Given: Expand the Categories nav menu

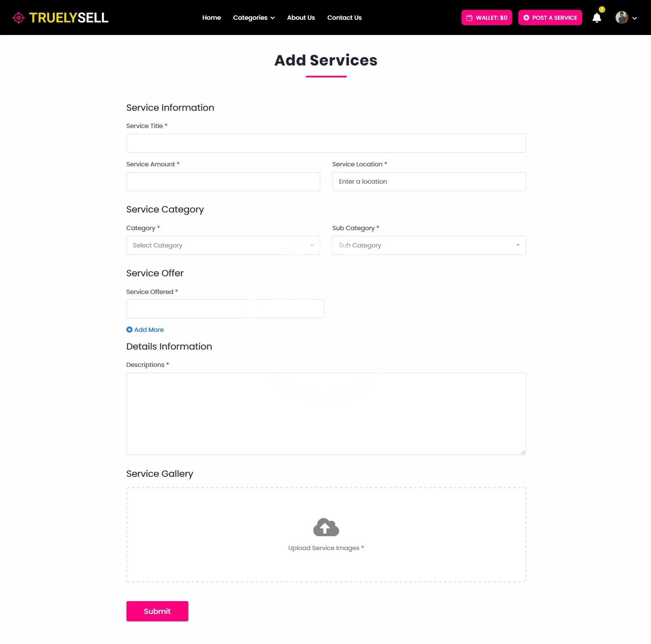Looking at the screenshot, I should click(253, 18).
